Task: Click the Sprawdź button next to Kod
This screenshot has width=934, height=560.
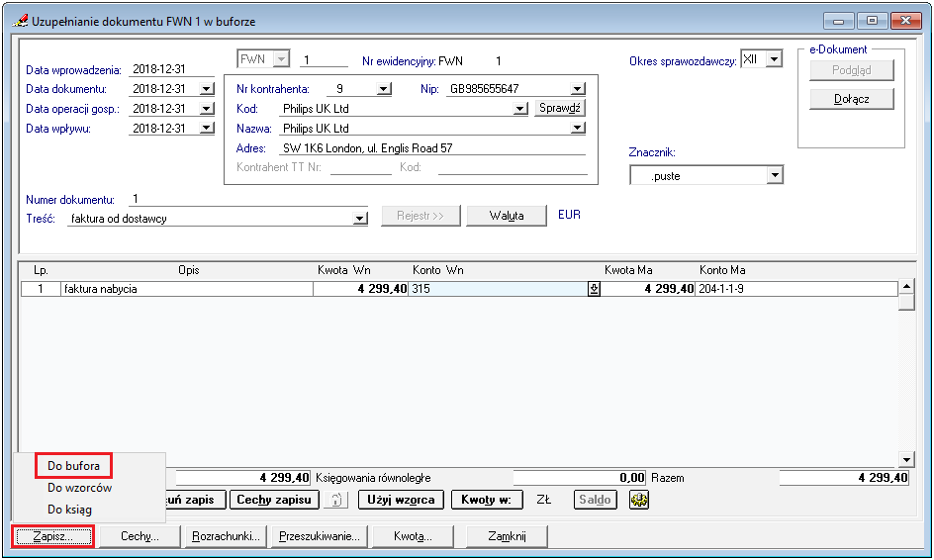Action: tap(560, 108)
